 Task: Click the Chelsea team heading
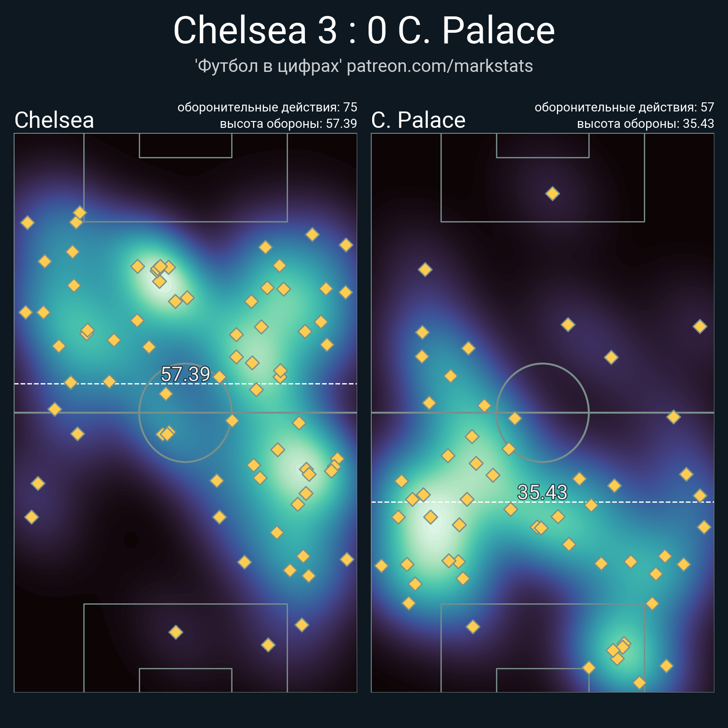tap(54, 120)
